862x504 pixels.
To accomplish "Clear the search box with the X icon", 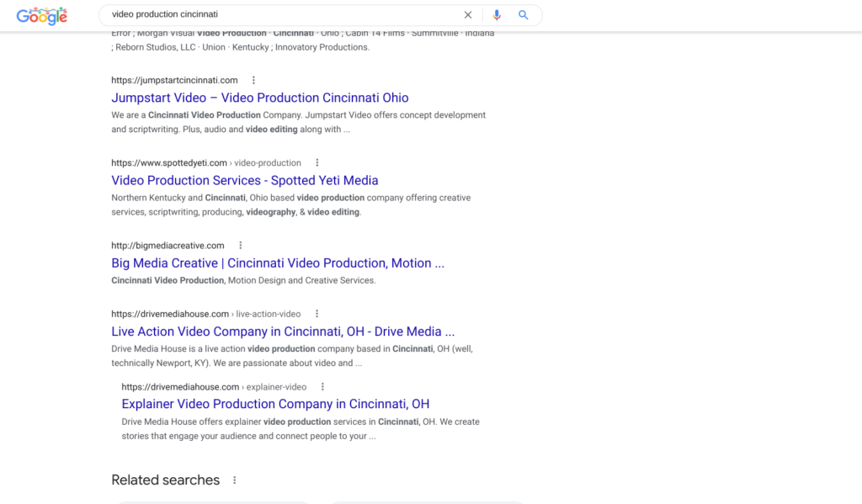I will point(468,15).
